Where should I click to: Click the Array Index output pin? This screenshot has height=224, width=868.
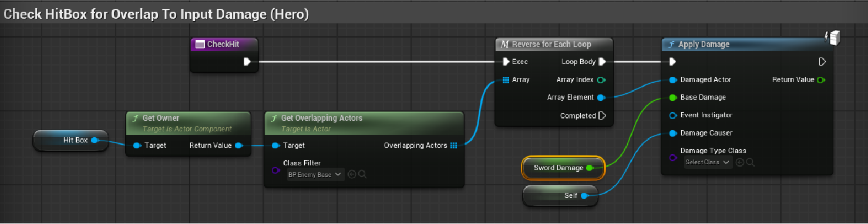601,80
